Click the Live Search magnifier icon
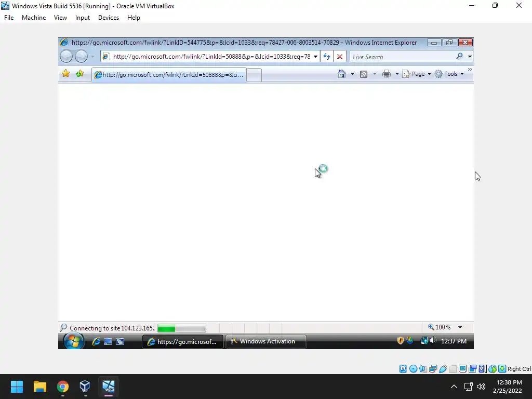532x399 pixels. [x=459, y=56]
